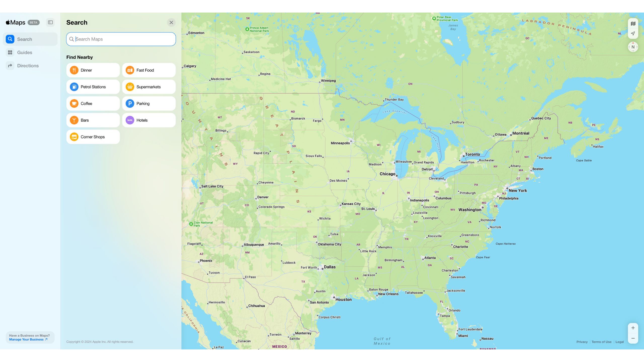Viewport: 644px width, 362px height.
Task: Click the Directions icon in sidebar
Action: click(10, 66)
